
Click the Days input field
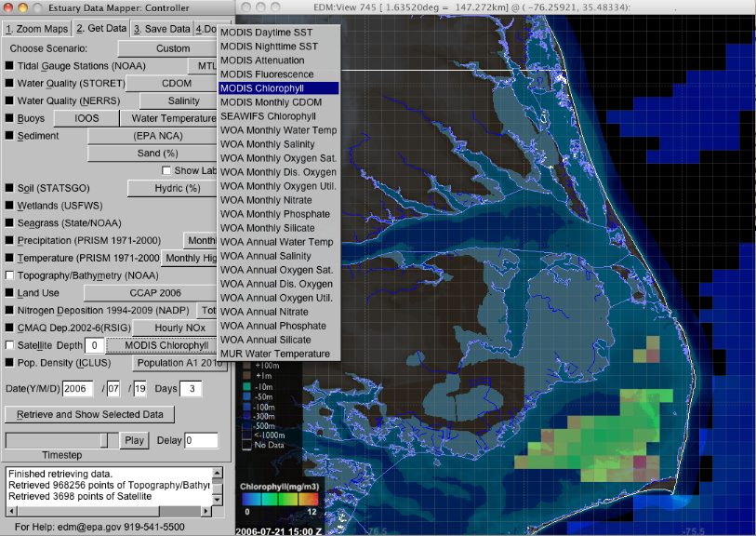[x=189, y=389]
